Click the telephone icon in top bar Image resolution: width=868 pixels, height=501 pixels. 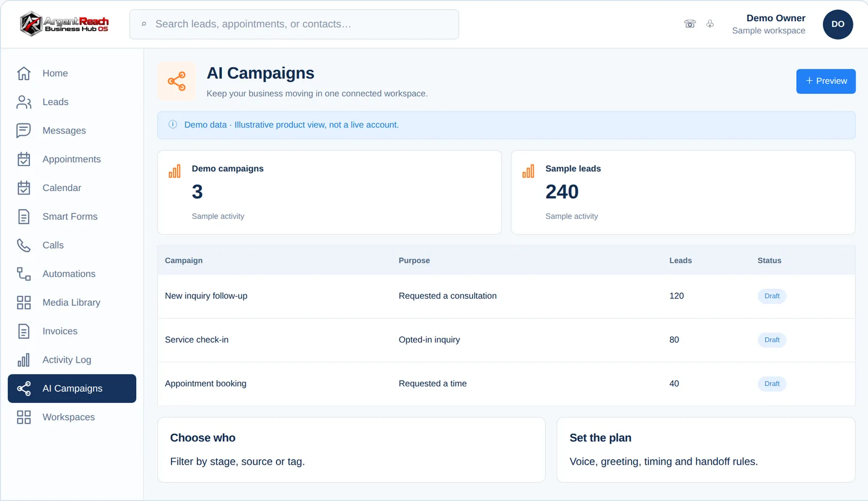[x=690, y=24]
